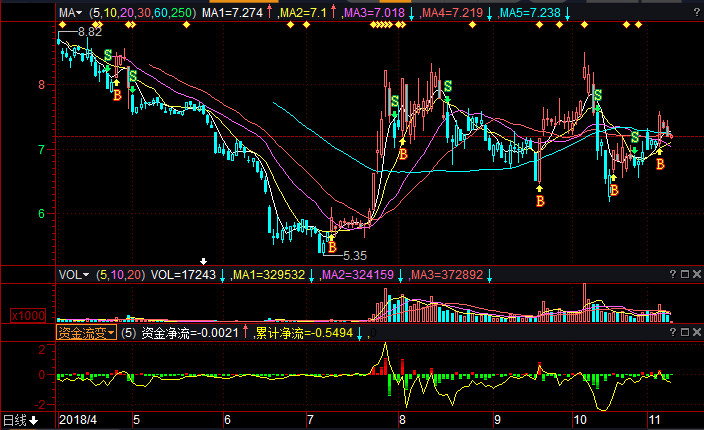Viewport: 704px width, 430px height.
Task: Click month 8 on the time axis
Action: [x=402, y=420]
